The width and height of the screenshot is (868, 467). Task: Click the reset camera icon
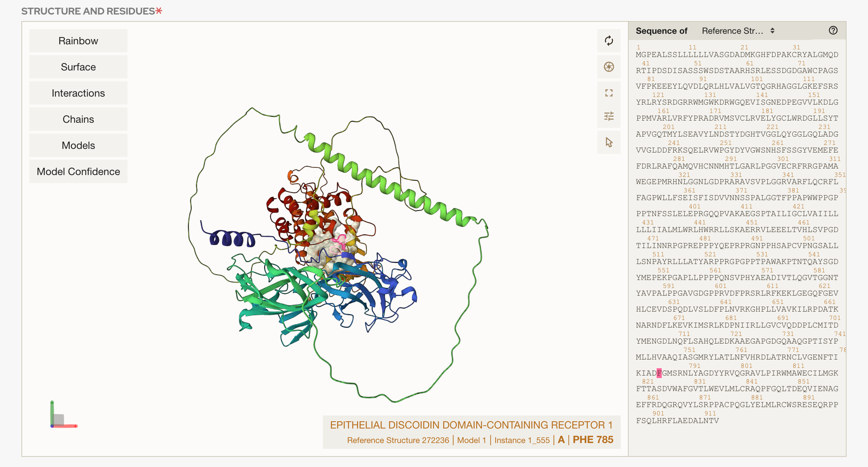click(609, 41)
